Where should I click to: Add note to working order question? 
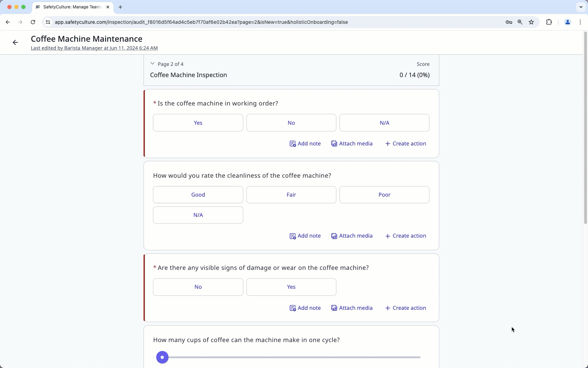point(305,144)
